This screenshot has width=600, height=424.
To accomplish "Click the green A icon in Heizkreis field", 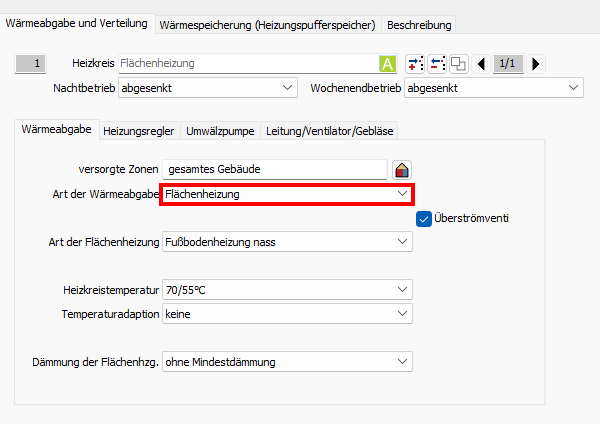I will coord(388,64).
